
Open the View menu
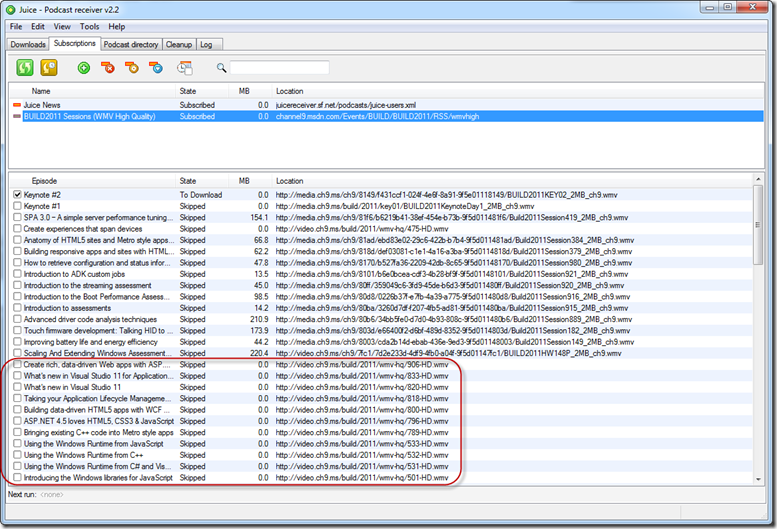62,27
